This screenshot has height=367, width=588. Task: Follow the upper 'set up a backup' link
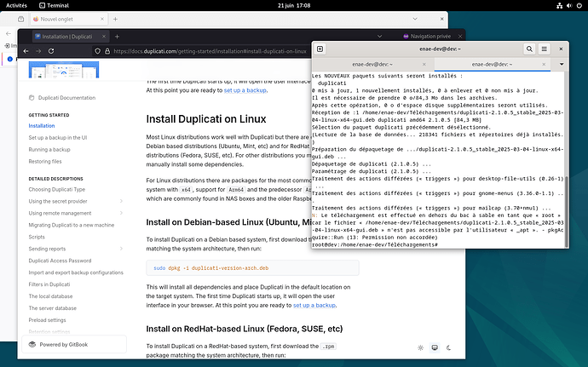(245, 90)
